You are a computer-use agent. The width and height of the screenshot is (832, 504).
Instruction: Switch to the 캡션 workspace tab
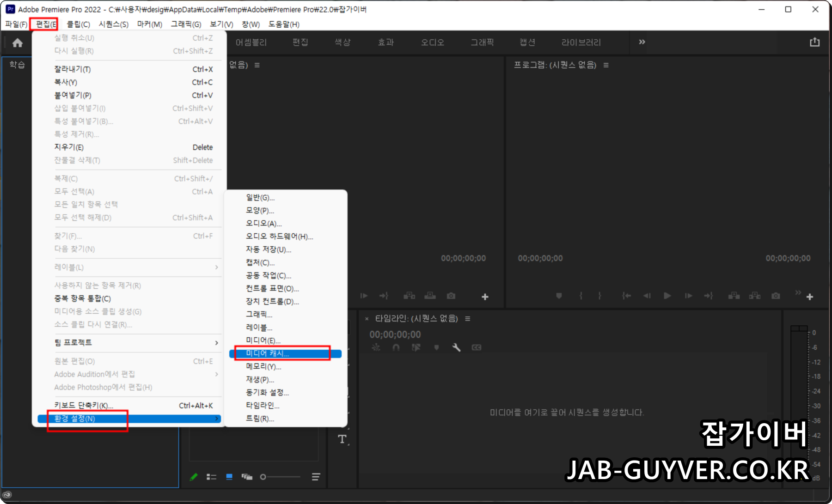(x=527, y=43)
